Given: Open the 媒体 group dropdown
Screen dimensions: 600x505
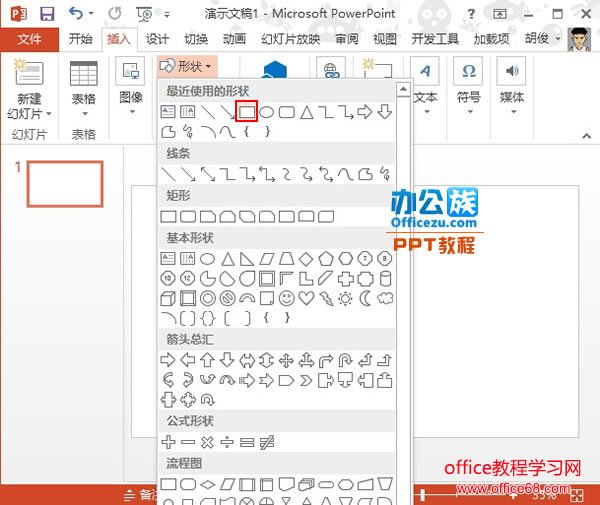Looking at the screenshot, I should point(512,86).
